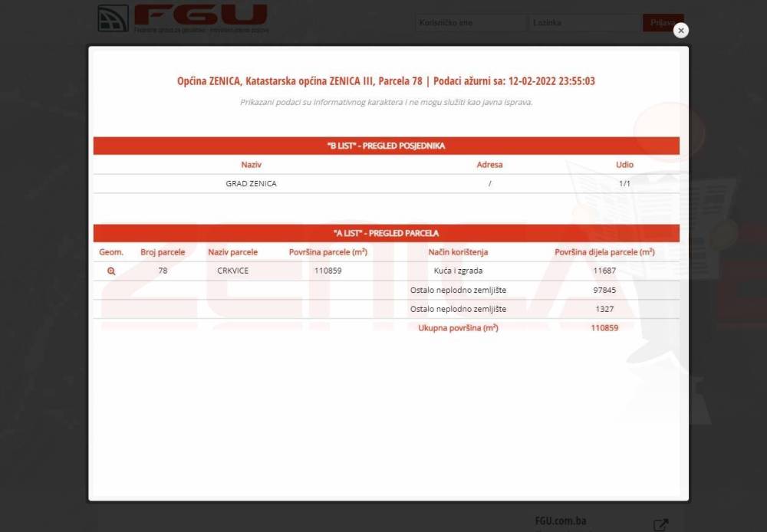Click the Udio column header

coord(624,165)
